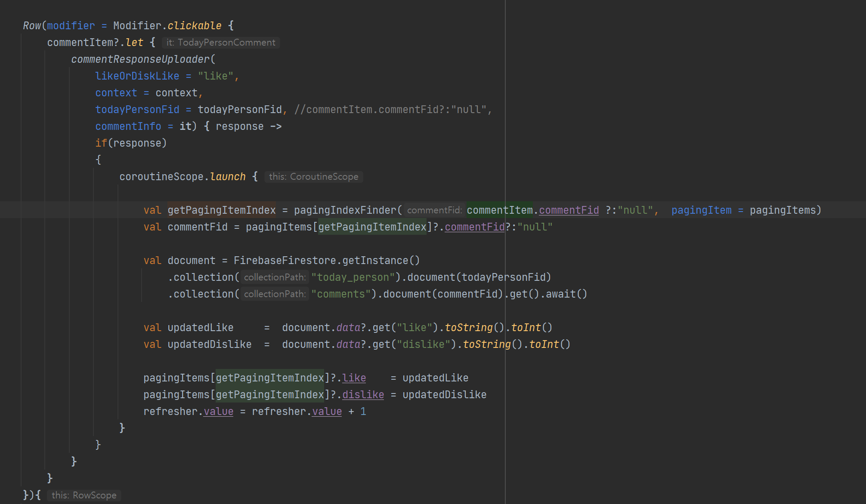Click the TodayPersonComment inlay hint

(221, 43)
